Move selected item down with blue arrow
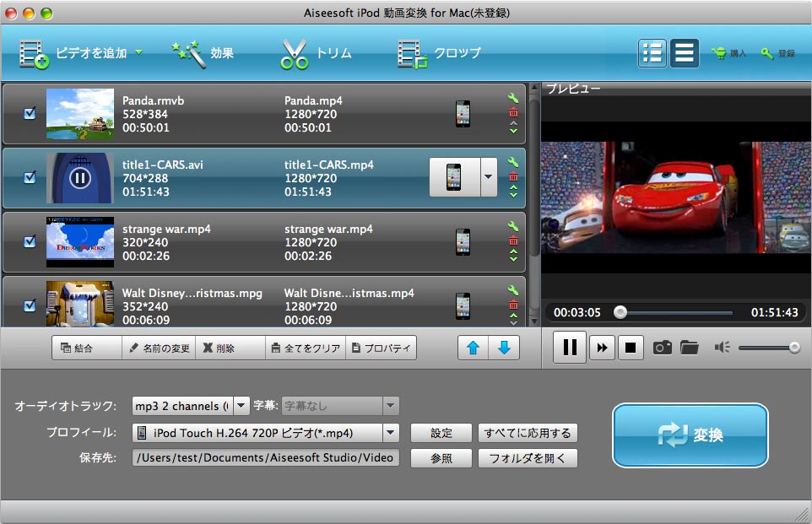Viewport: 812px width, 524px height. click(x=504, y=348)
